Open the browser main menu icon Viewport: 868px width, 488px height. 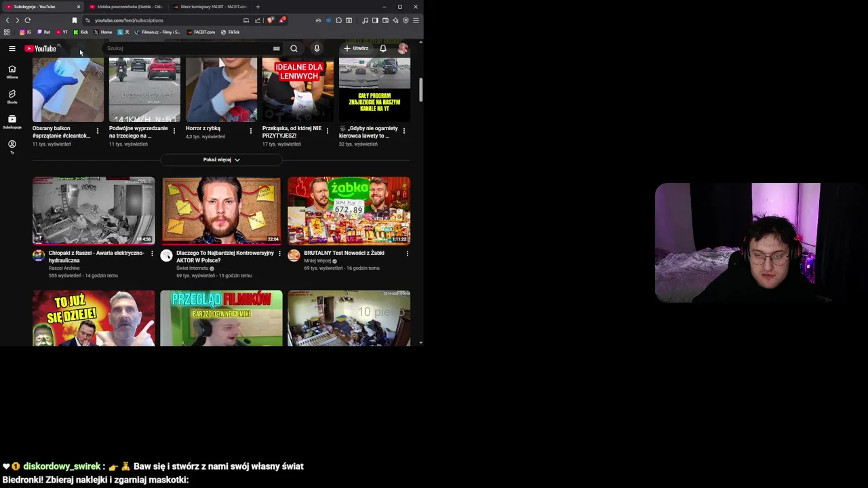point(416,20)
